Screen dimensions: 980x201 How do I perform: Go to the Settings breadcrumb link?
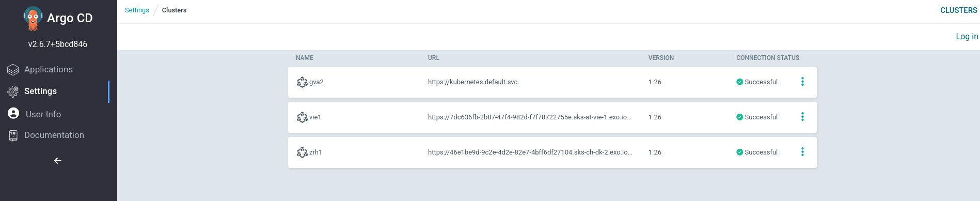click(x=137, y=10)
